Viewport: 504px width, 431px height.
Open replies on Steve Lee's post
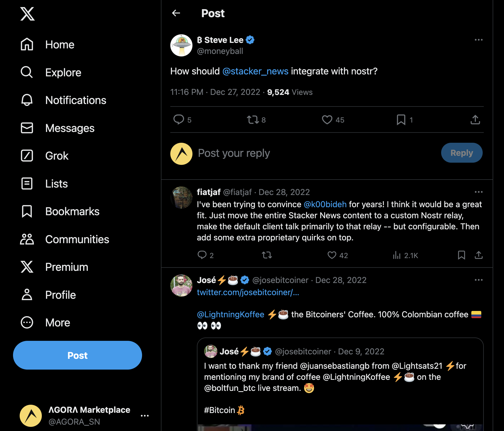coord(179,120)
